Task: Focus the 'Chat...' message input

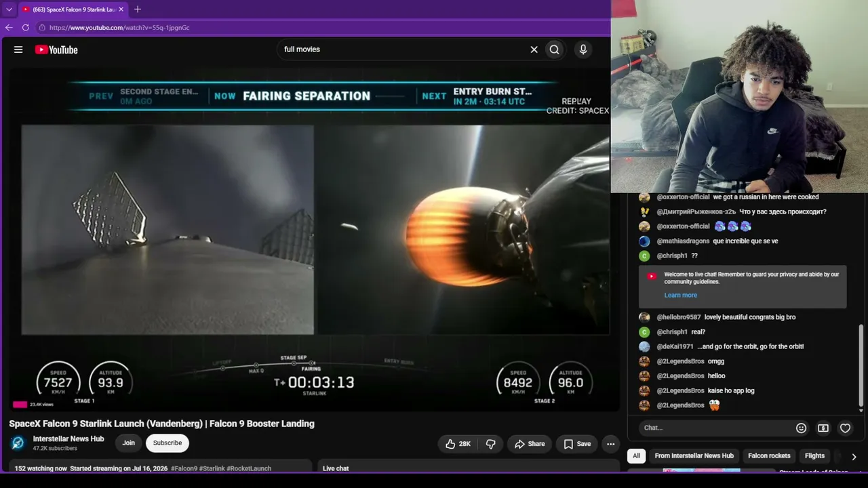Action: point(715,428)
